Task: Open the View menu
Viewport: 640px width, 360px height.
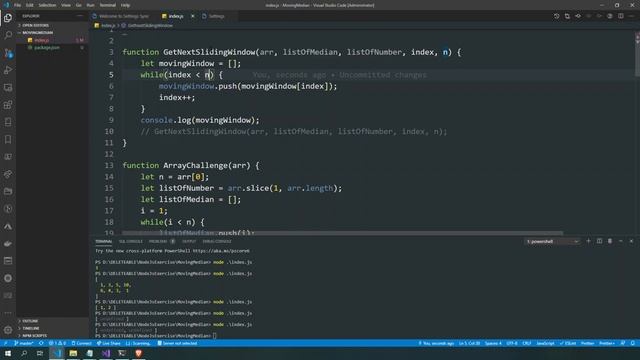Action: tap(66, 5)
